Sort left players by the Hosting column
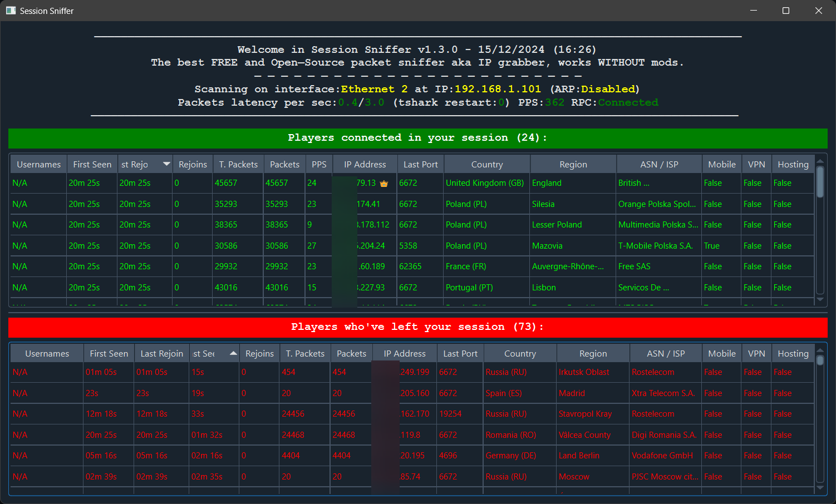Viewport: 836px width, 504px height. point(793,353)
